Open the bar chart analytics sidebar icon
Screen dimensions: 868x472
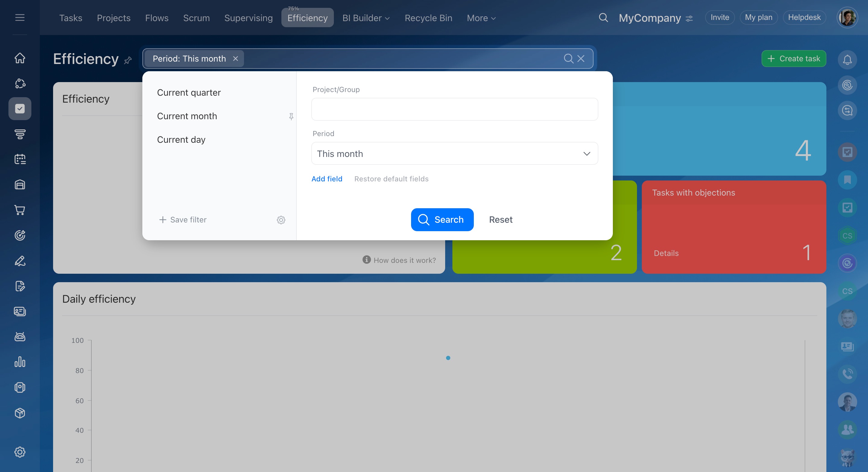20,362
